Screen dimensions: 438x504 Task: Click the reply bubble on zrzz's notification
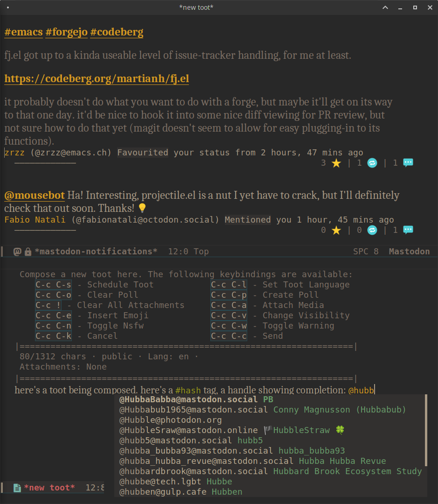pyautogui.click(x=408, y=163)
